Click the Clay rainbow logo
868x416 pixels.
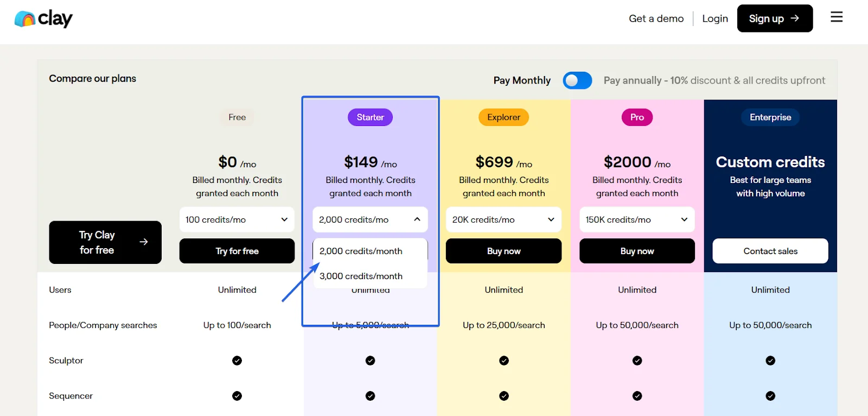(x=25, y=19)
